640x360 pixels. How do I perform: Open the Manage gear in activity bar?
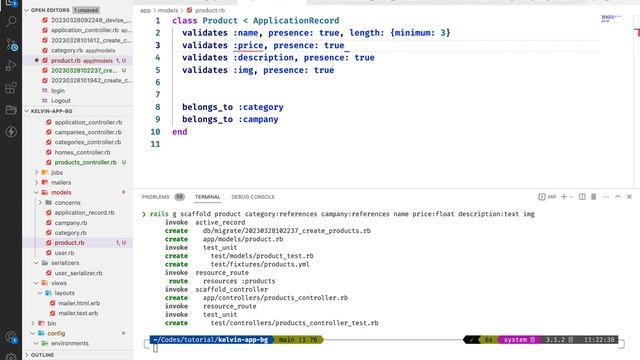pyautogui.click(x=11, y=356)
